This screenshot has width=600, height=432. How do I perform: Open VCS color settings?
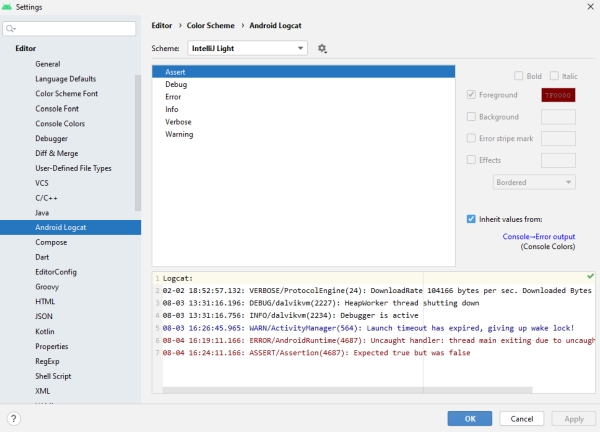point(42,183)
